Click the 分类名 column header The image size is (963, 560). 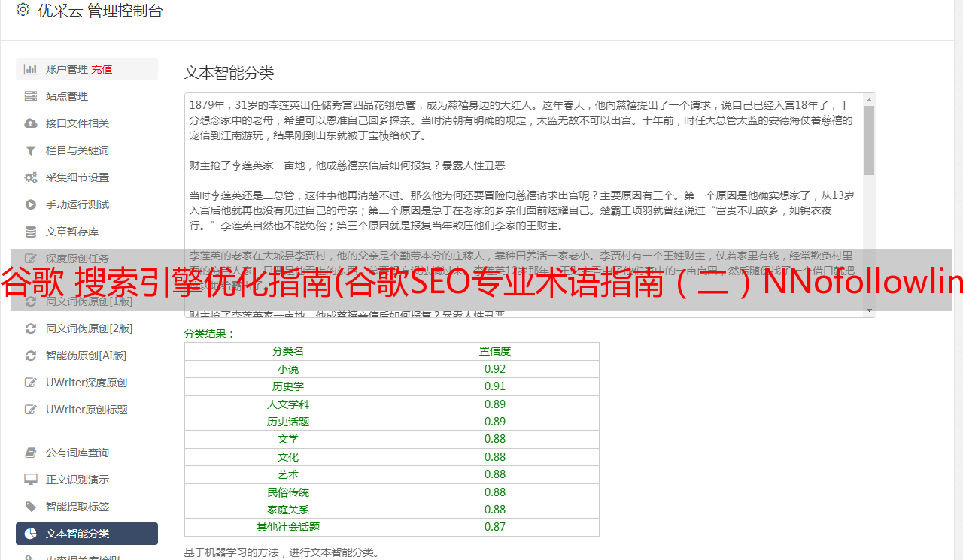tap(288, 351)
